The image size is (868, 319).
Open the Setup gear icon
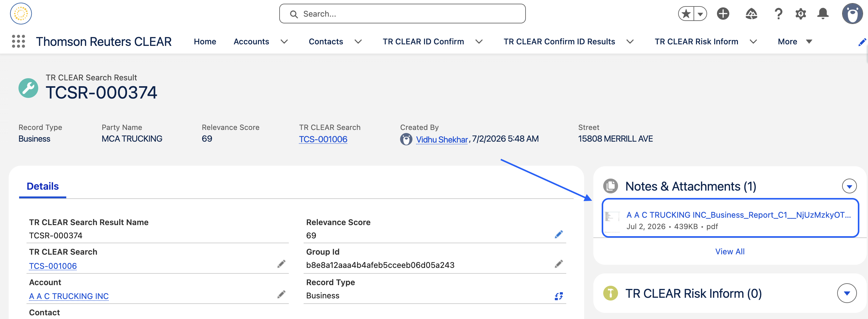coord(800,14)
